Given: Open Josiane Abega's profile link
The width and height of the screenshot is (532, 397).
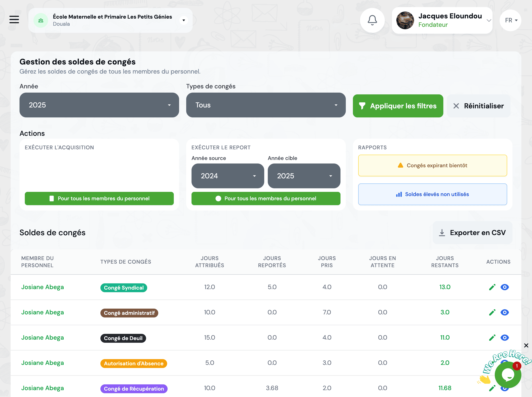Looking at the screenshot, I should 43,287.
